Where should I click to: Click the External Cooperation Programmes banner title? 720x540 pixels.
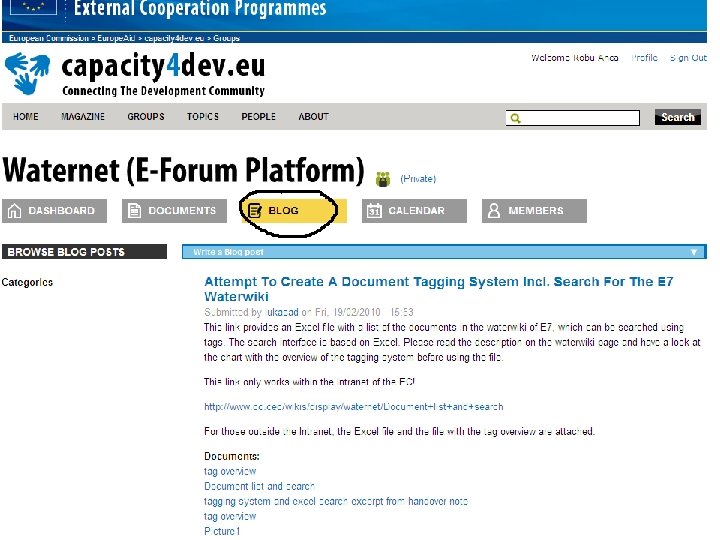tap(200, 8)
